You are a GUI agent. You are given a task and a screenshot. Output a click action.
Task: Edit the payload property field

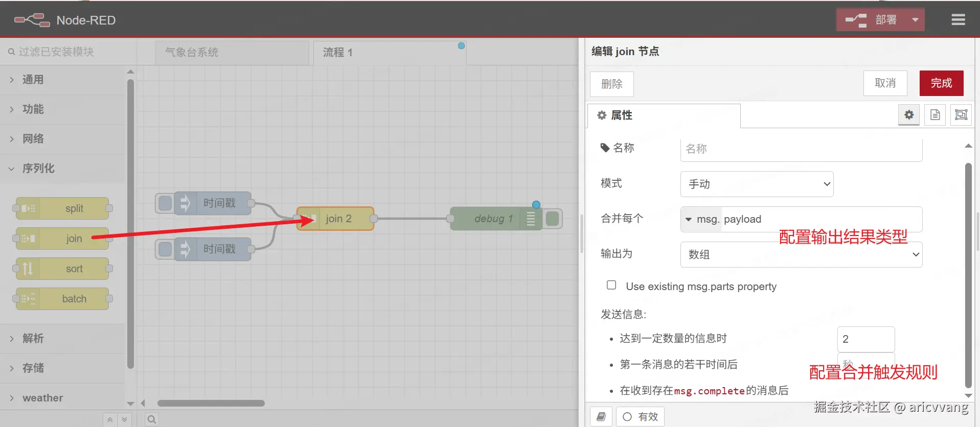tap(821, 219)
